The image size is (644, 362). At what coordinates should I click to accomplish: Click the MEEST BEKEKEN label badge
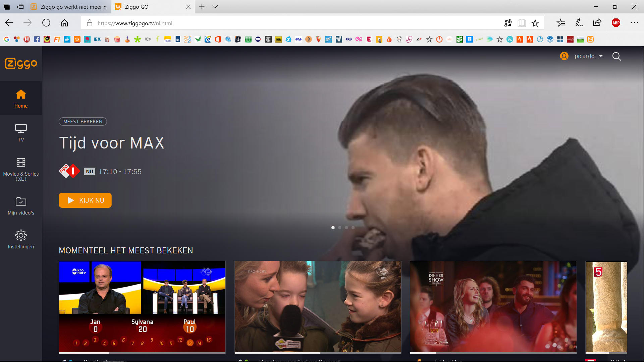[x=83, y=122]
